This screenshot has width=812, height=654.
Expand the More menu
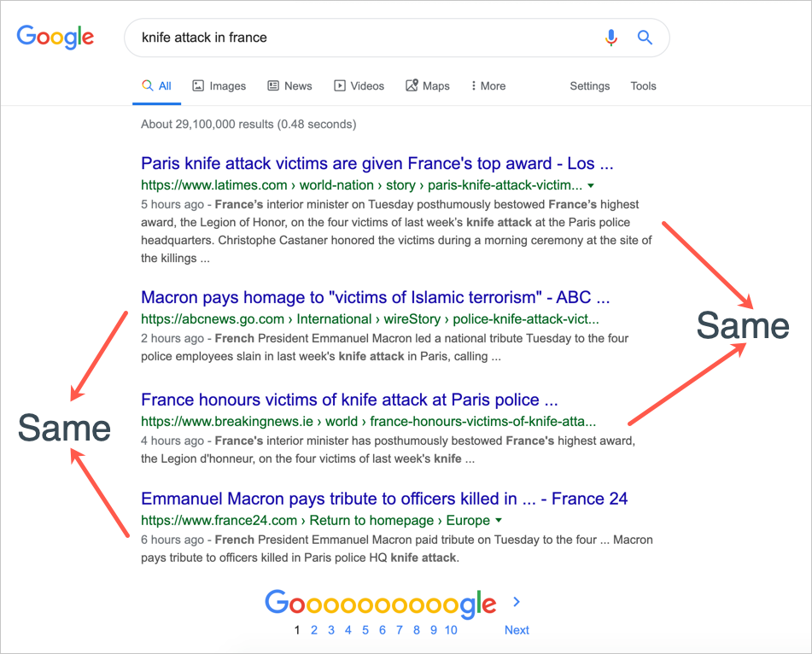tap(488, 86)
